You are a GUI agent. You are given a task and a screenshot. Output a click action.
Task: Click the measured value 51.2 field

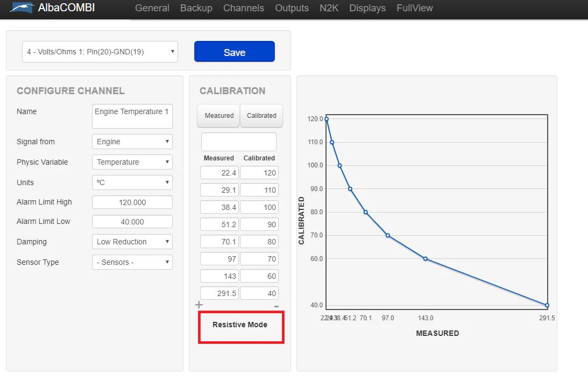[x=219, y=224]
